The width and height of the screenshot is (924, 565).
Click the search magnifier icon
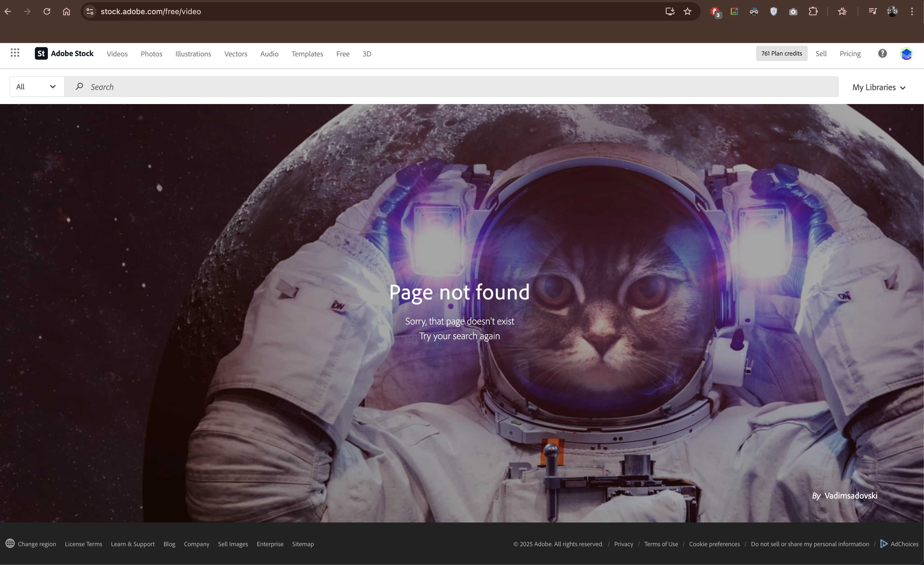[79, 87]
